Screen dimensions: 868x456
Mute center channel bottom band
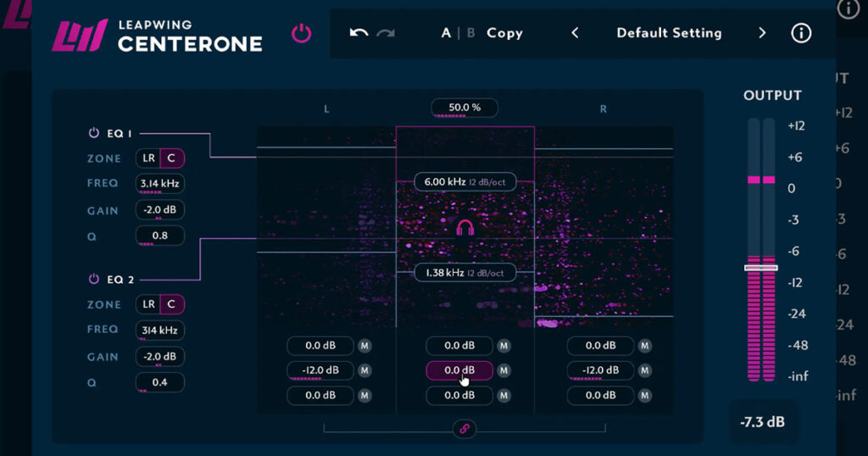pyautogui.click(x=504, y=396)
